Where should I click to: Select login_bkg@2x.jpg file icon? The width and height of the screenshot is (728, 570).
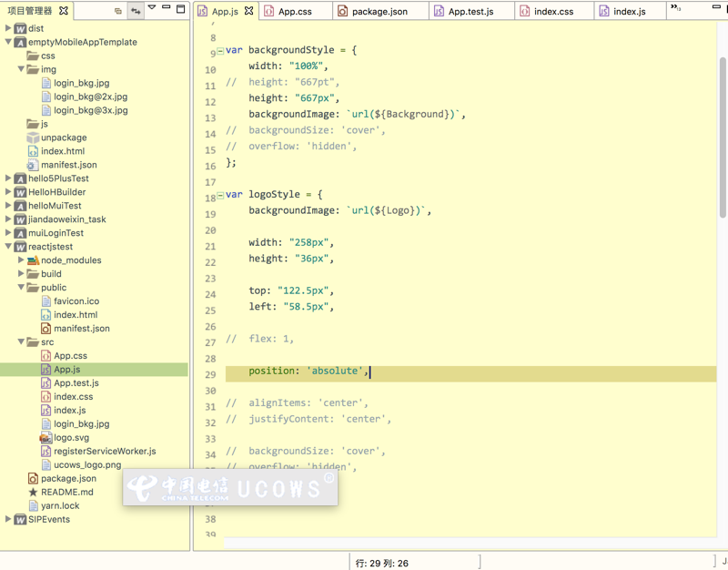46,97
